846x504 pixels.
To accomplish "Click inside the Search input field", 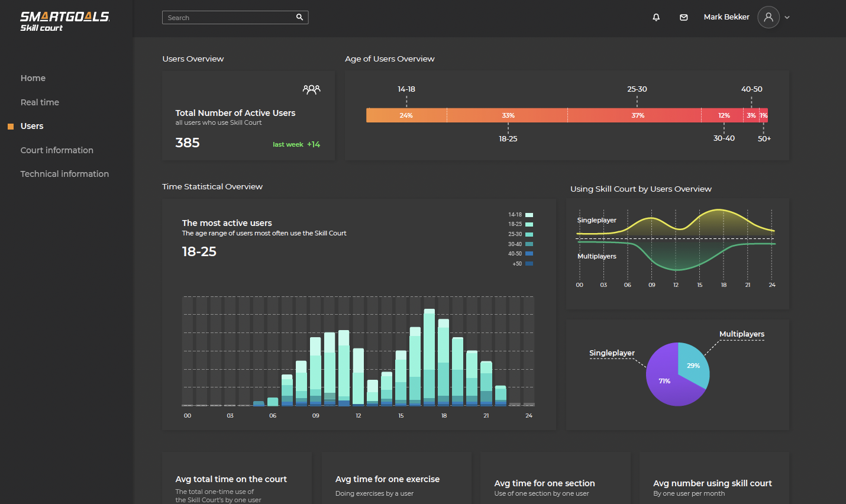I will pos(231,17).
